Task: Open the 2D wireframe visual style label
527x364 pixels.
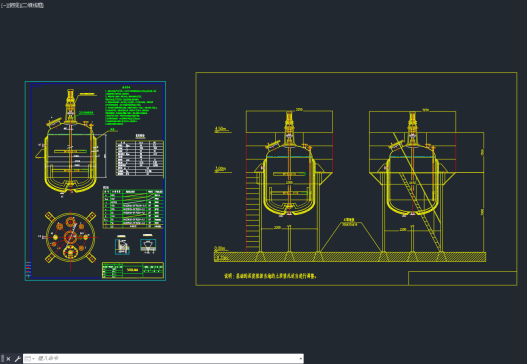Action: coord(31,5)
